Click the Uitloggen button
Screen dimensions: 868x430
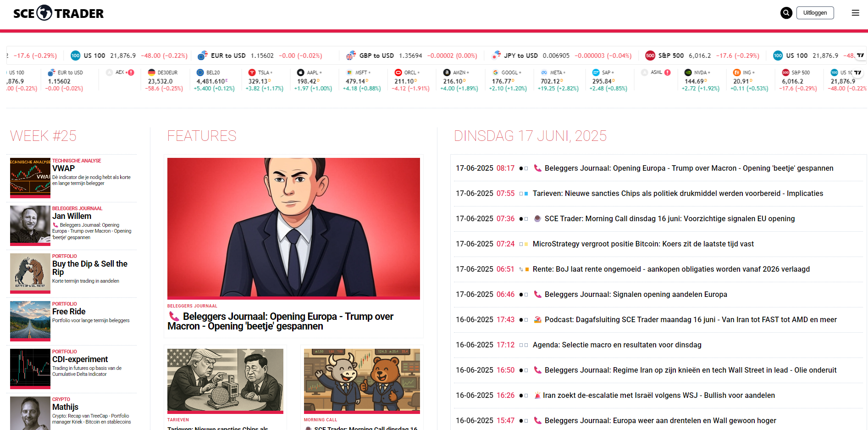tap(815, 13)
